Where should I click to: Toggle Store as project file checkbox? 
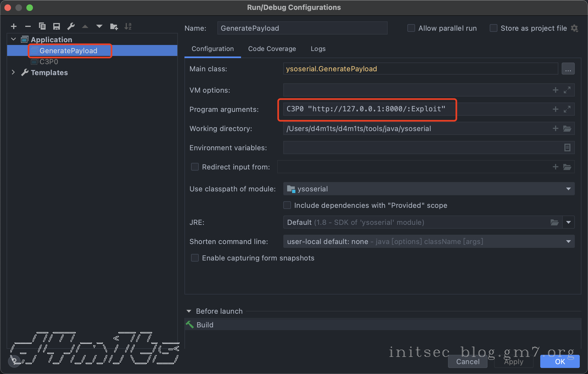(x=493, y=28)
